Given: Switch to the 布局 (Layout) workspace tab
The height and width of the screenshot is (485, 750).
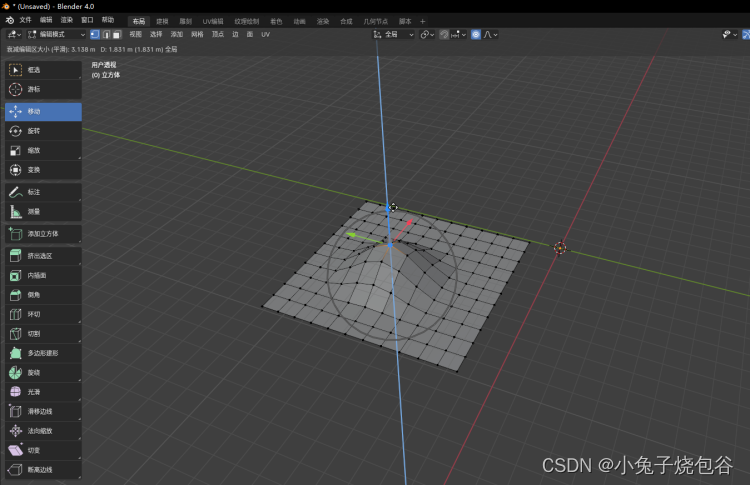Looking at the screenshot, I should (139, 22).
